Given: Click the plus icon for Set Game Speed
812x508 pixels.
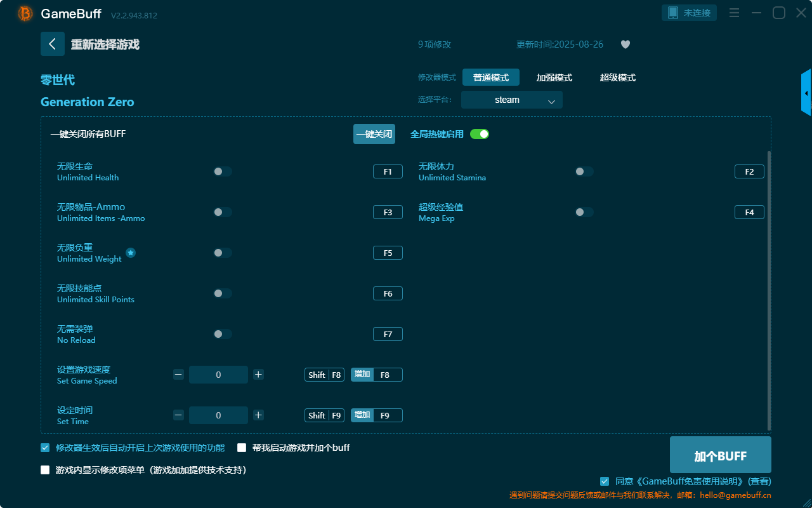Looking at the screenshot, I should pos(258,375).
